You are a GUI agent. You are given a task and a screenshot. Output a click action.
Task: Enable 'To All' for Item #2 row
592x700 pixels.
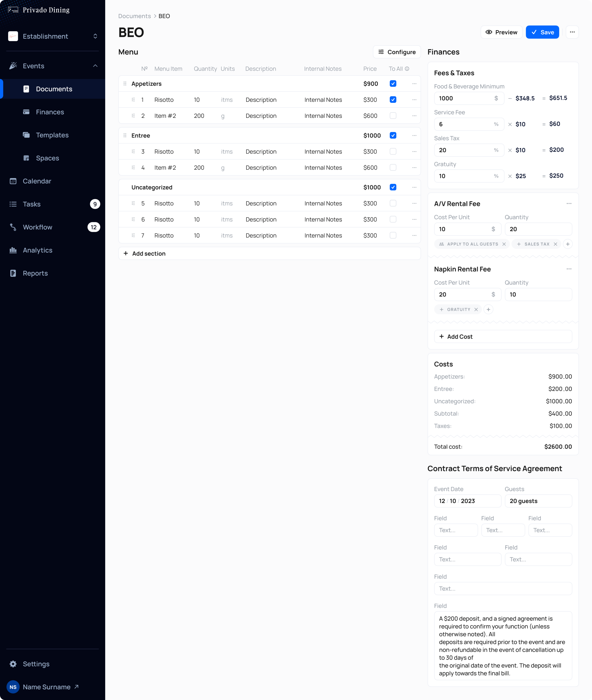pos(393,116)
